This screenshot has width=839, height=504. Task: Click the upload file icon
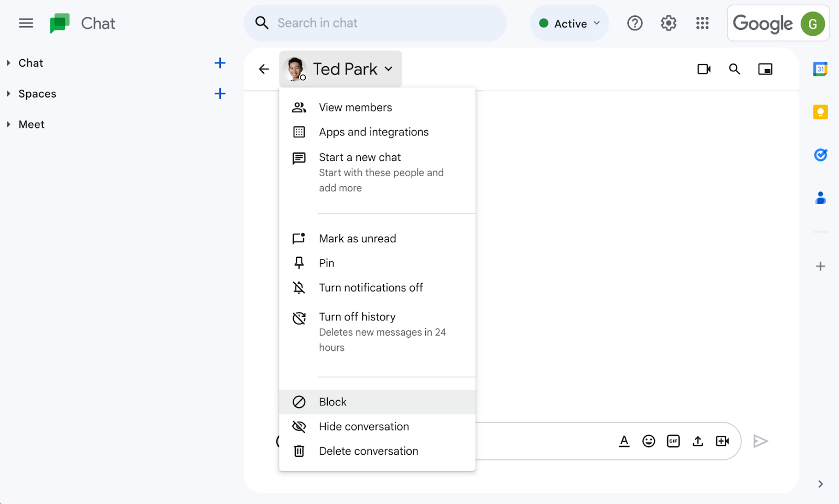[697, 441]
